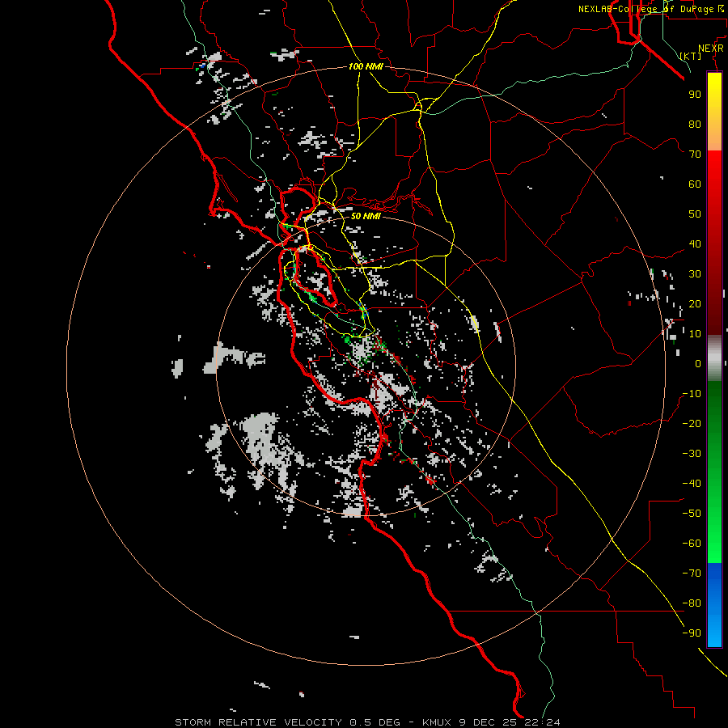Click the 70 value on velocity scale
The height and width of the screenshot is (728, 728).
pos(695,154)
